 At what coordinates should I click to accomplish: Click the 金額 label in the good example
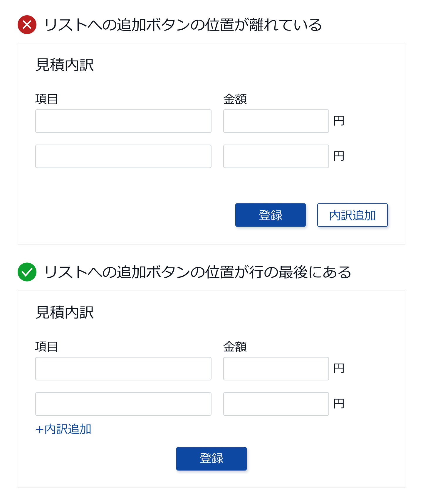pos(235,347)
